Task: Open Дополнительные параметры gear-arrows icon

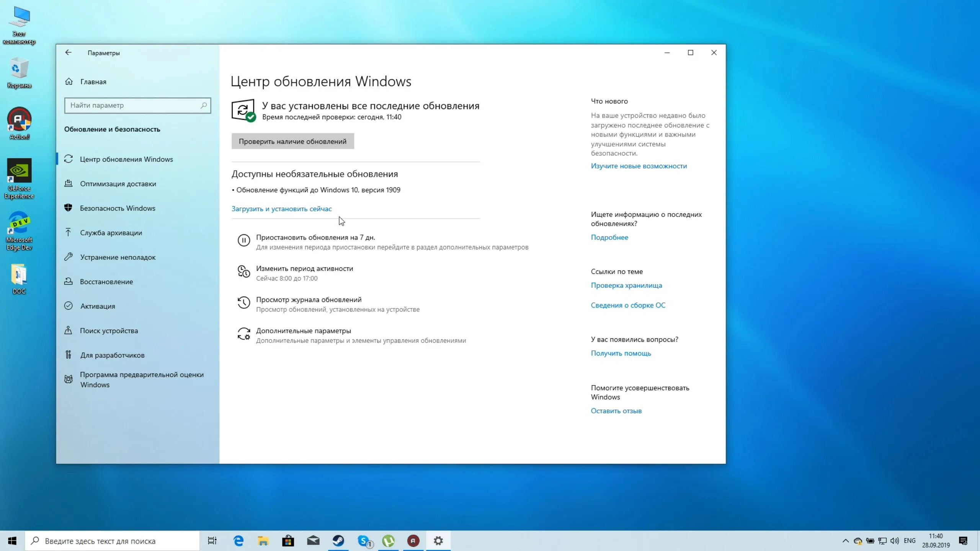Action: 244,334
